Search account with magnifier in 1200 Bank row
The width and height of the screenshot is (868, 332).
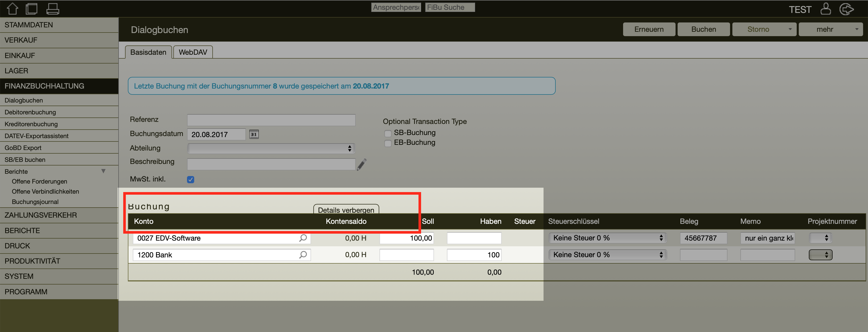point(303,255)
